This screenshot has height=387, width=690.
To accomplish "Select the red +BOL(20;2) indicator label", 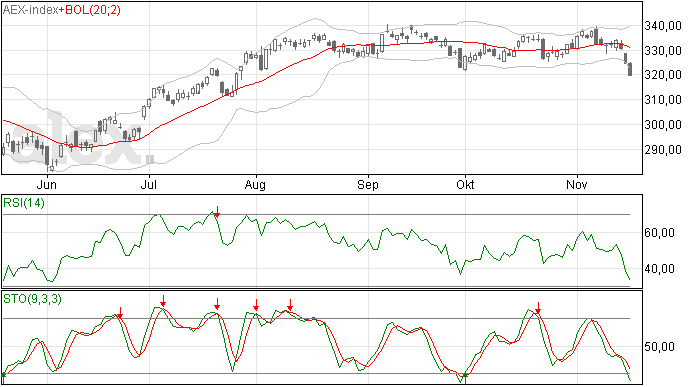I will click(x=90, y=10).
